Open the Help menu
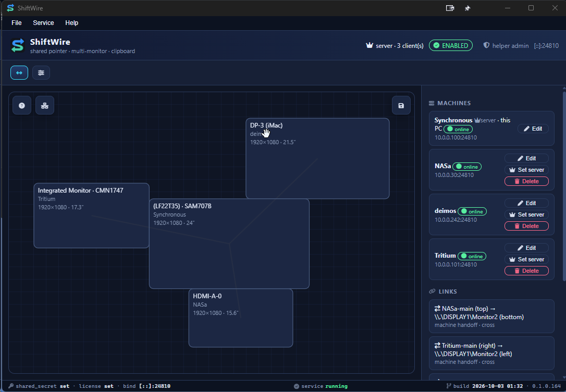Viewport: 566px width, 392px height. (71, 23)
